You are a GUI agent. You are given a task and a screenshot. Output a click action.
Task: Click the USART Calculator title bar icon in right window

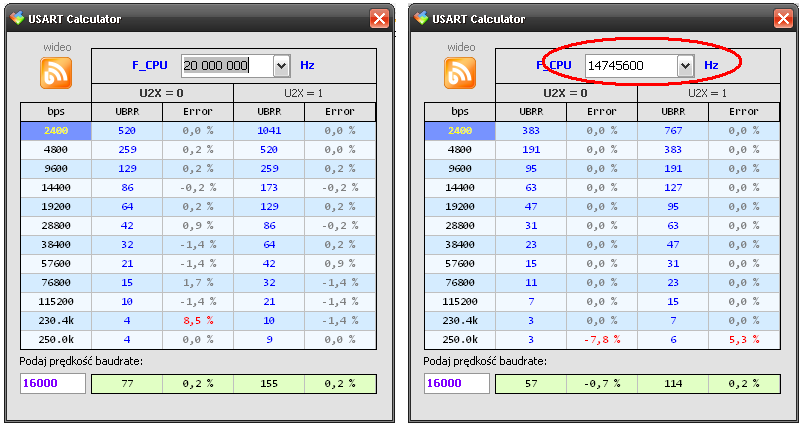point(421,19)
